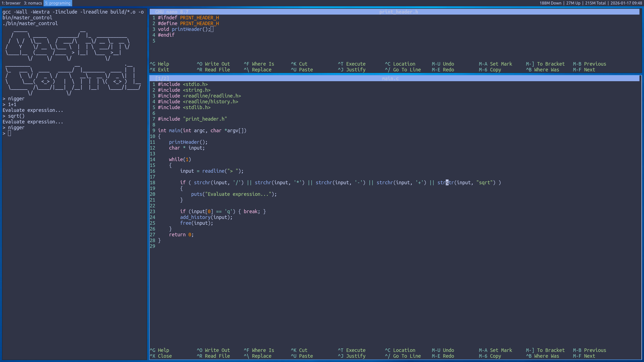Switch to the browser workspace
The height and width of the screenshot is (362, 644).
point(11,3)
